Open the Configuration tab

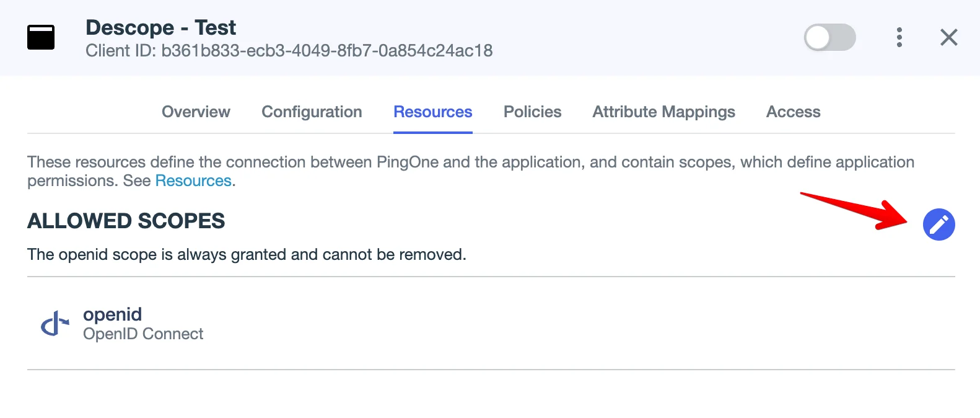312,112
